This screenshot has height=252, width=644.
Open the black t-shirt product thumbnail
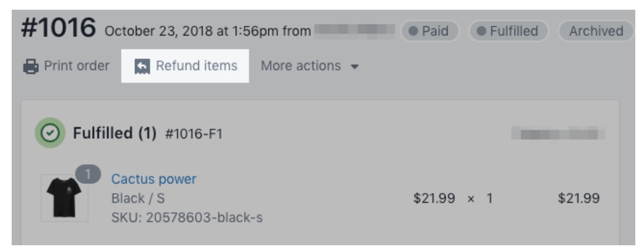pos(64,197)
